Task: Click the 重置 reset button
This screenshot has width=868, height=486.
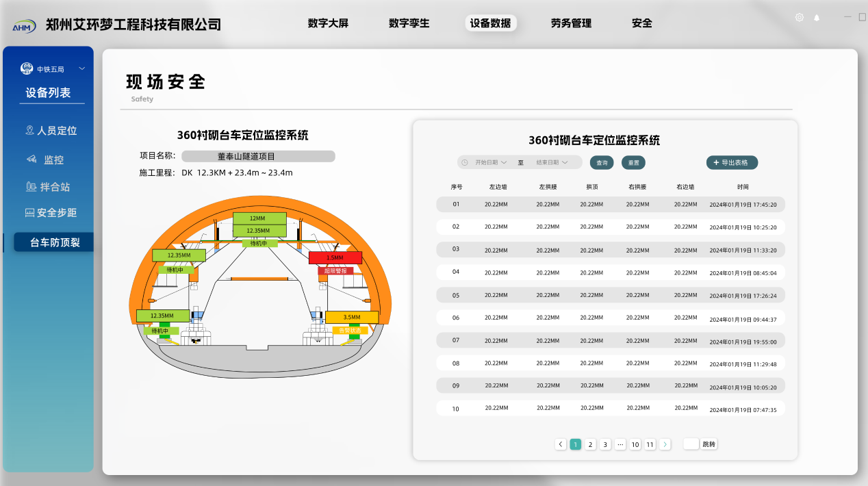Action: (x=634, y=163)
